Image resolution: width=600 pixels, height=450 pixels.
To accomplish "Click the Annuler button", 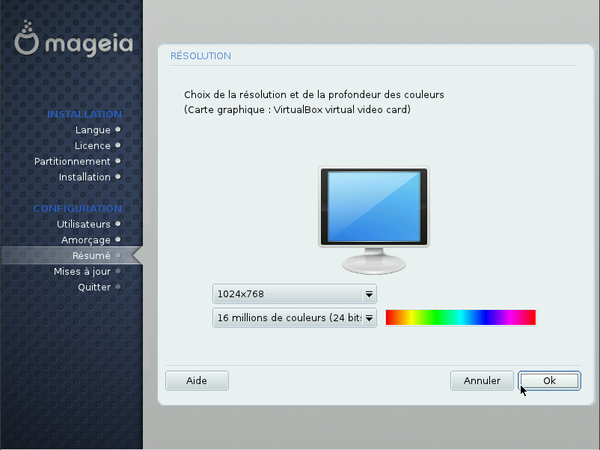I will coord(482,381).
